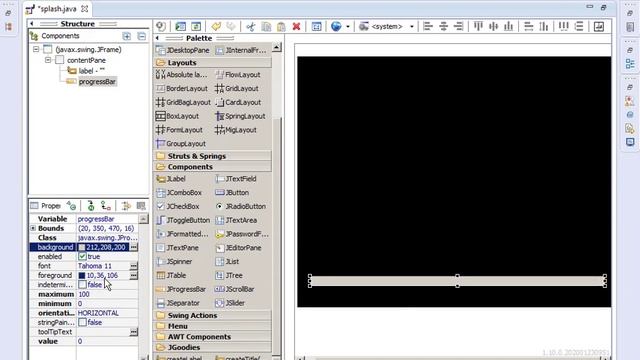Click the Externalize strings globe icon
Screen dimensions: 640x360
click(336, 27)
